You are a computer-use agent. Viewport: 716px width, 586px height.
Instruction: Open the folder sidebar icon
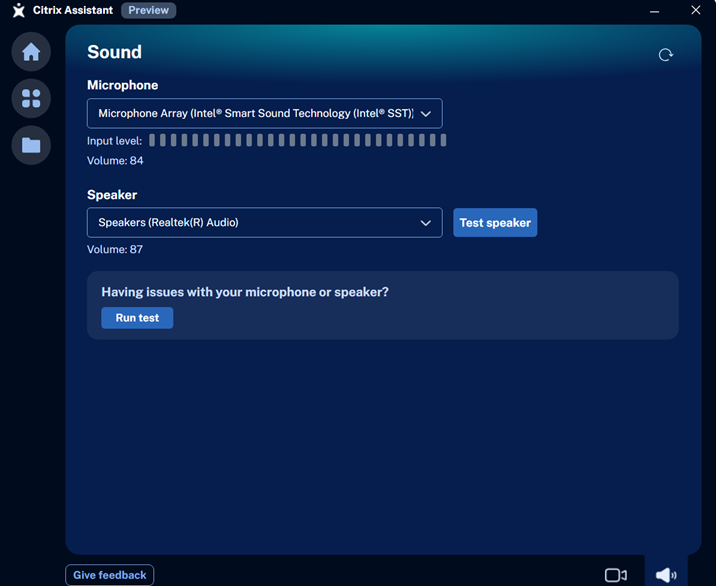click(31, 145)
